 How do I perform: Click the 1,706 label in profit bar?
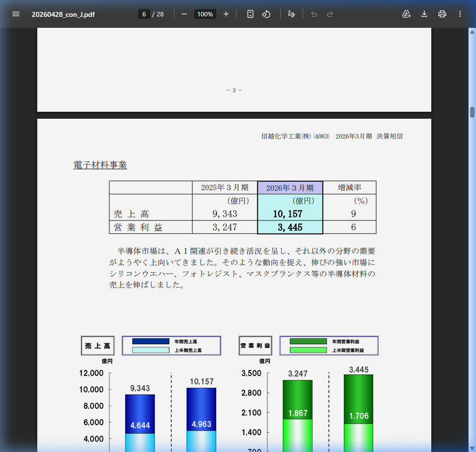(359, 416)
